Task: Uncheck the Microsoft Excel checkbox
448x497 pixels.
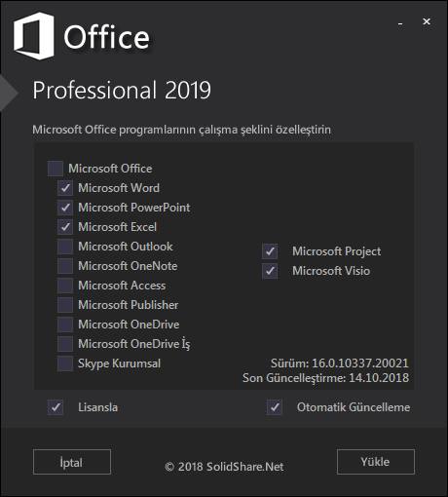Action: (65, 227)
